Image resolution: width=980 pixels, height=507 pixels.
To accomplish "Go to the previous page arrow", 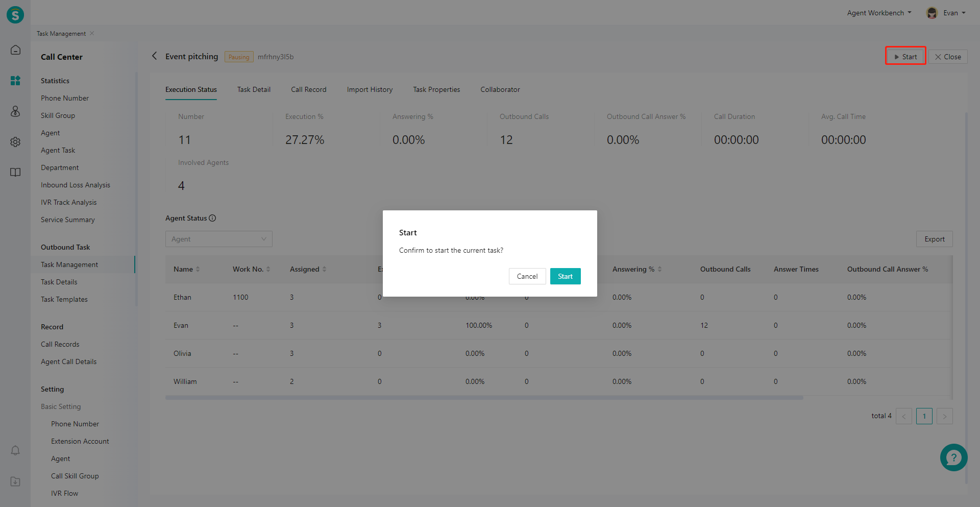I will [x=904, y=416].
